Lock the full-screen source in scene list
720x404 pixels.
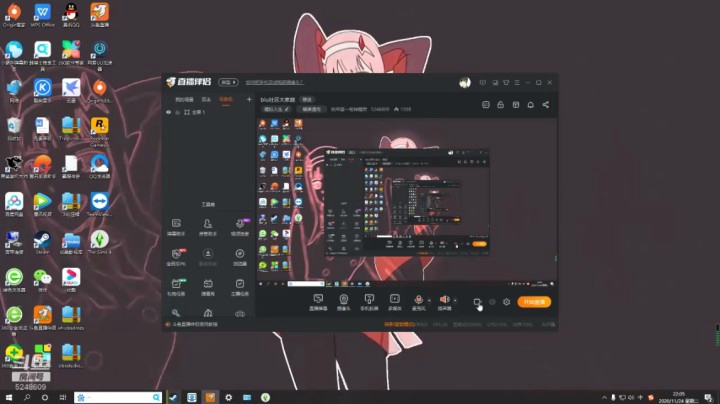click(177, 112)
